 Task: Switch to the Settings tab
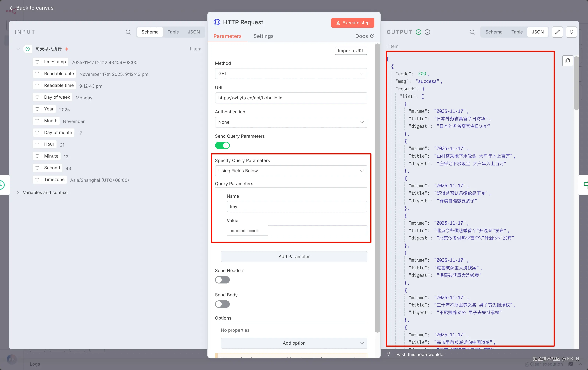(263, 36)
